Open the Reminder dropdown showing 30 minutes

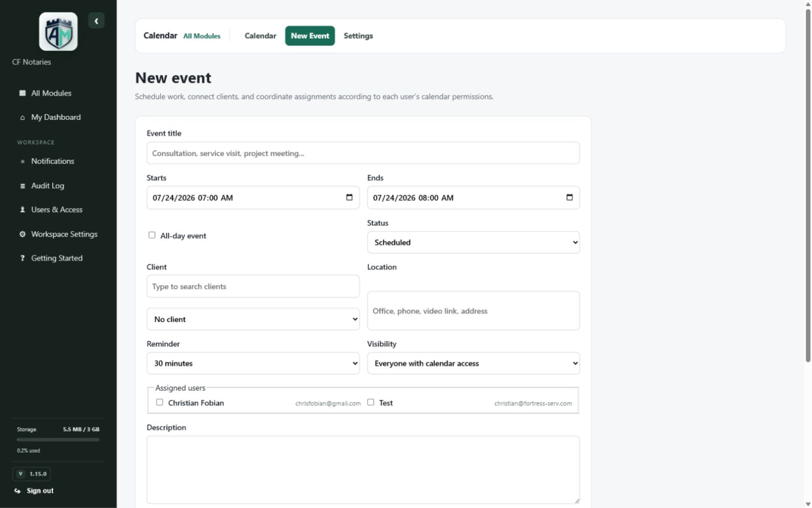coord(253,363)
